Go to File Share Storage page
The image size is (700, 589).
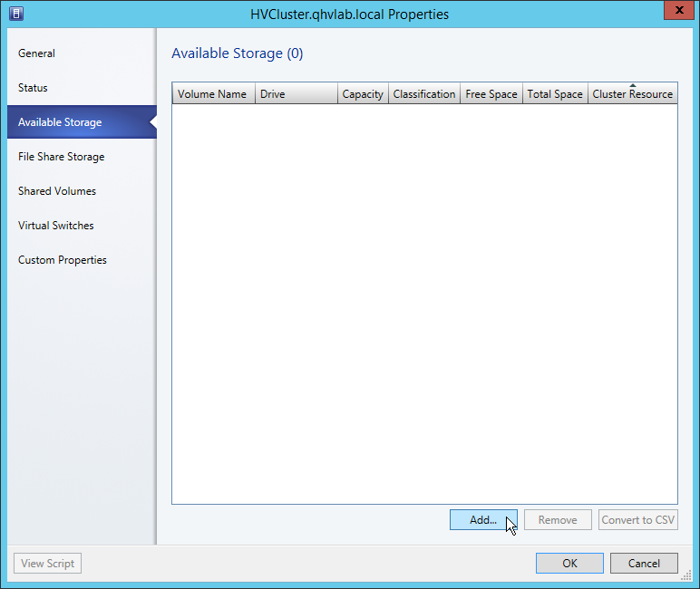point(61,157)
